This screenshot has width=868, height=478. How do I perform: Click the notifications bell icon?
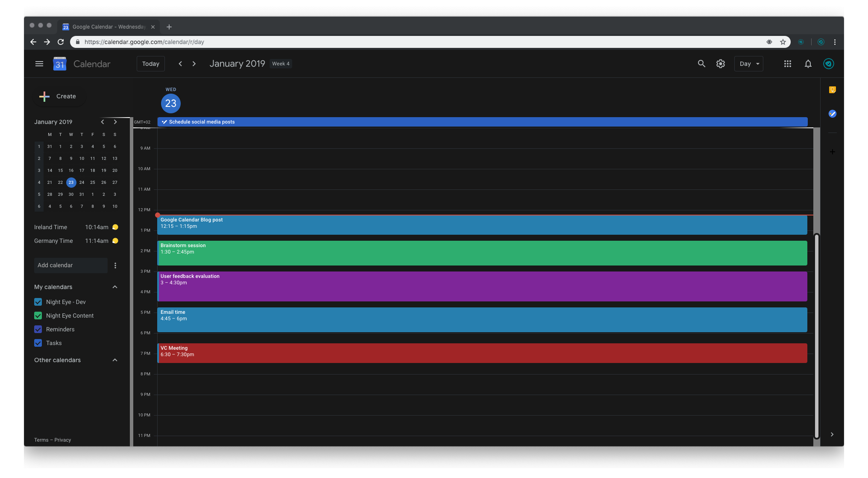click(808, 64)
